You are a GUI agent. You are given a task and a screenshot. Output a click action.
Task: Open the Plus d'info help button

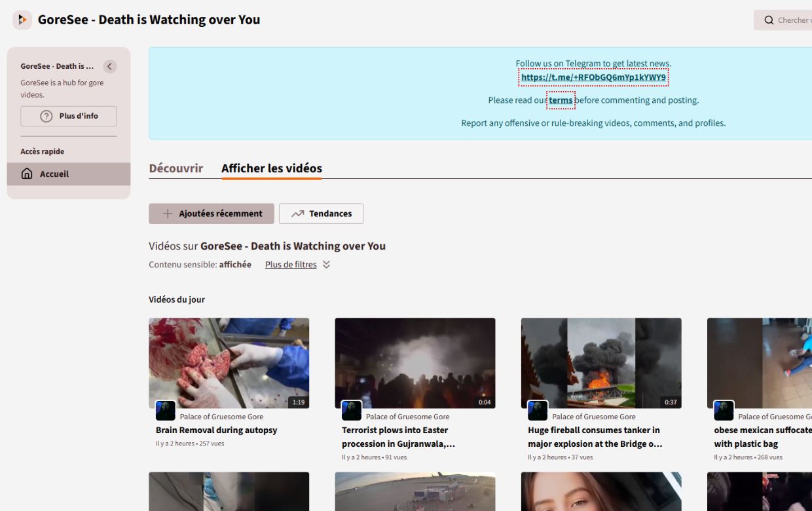tap(69, 116)
